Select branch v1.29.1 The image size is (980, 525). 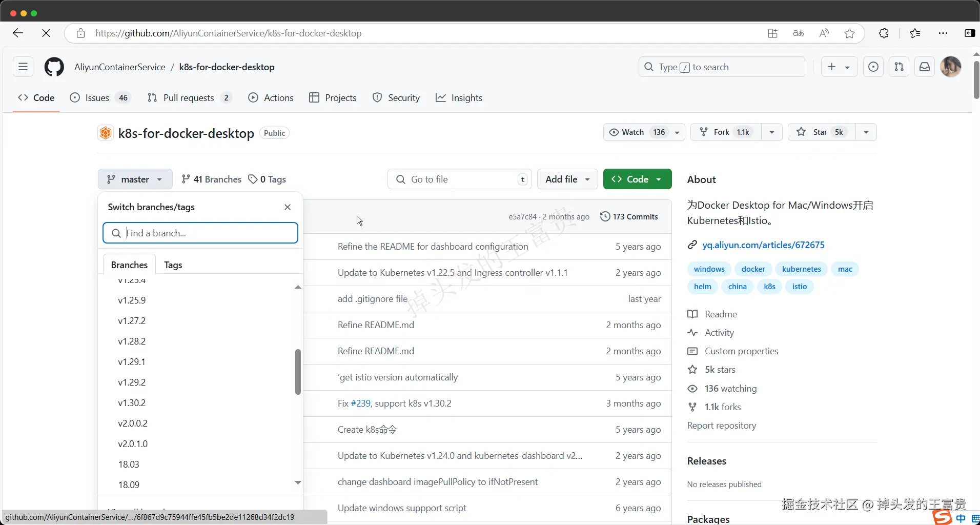tap(132, 362)
